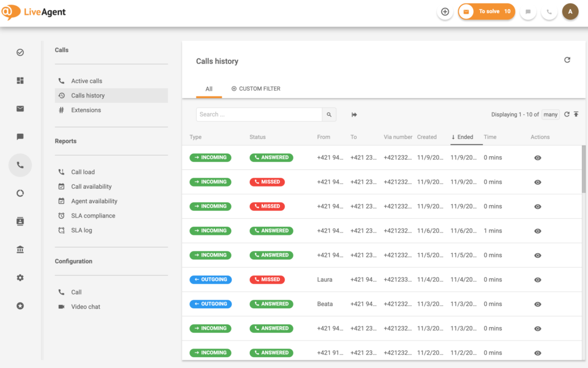Refresh the Calls history panel
The image size is (588, 368).
(x=567, y=60)
